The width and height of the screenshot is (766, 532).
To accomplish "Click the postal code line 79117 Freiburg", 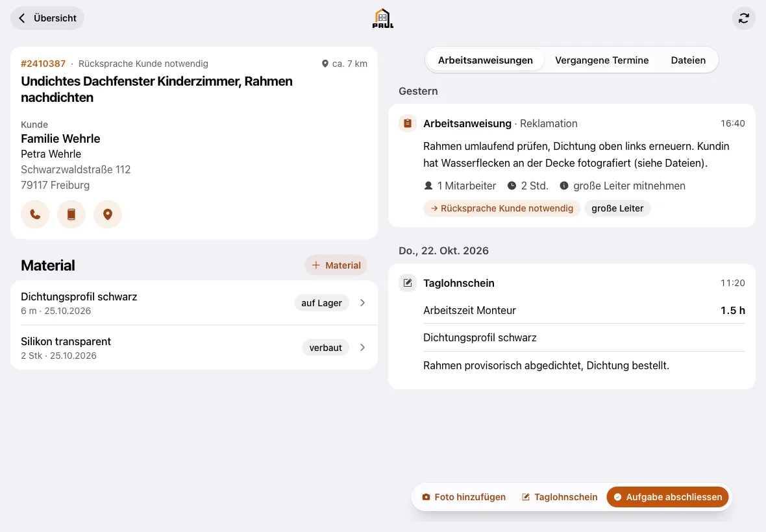I will pos(55,186).
